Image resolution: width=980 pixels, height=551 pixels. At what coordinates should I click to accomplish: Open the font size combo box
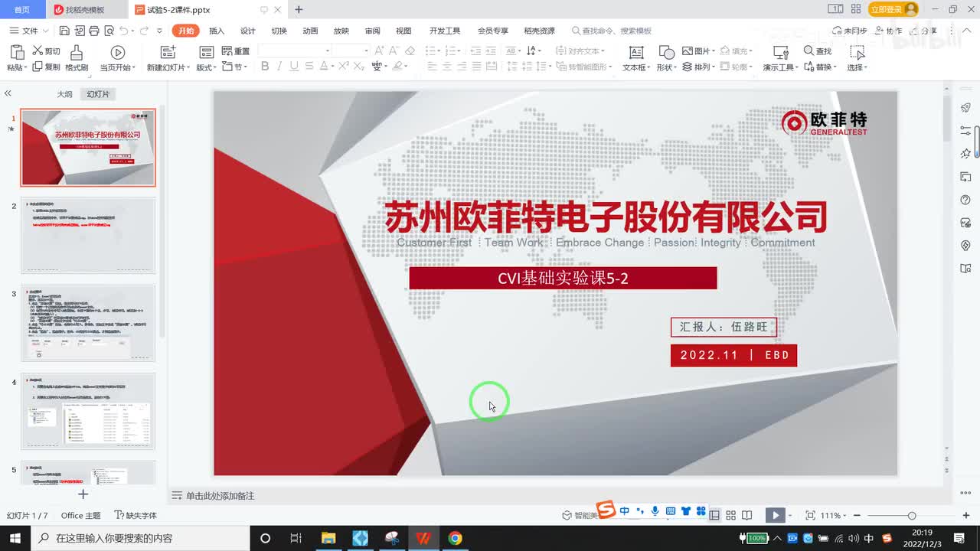[x=351, y=51]
